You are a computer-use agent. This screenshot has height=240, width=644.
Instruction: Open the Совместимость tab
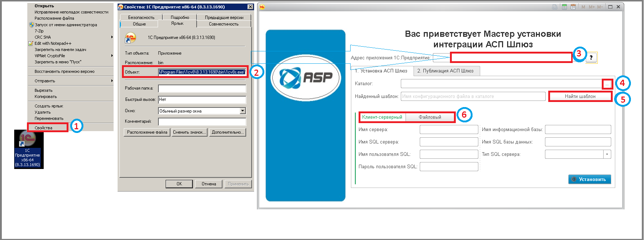coord(224,24)
